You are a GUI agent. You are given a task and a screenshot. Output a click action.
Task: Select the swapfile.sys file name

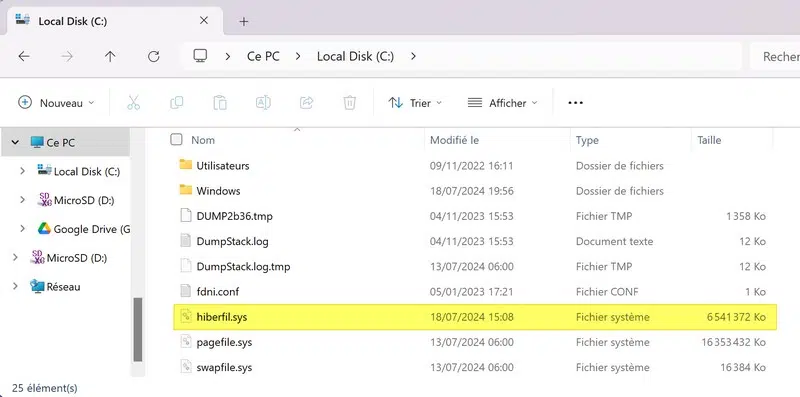click(224, 367)
